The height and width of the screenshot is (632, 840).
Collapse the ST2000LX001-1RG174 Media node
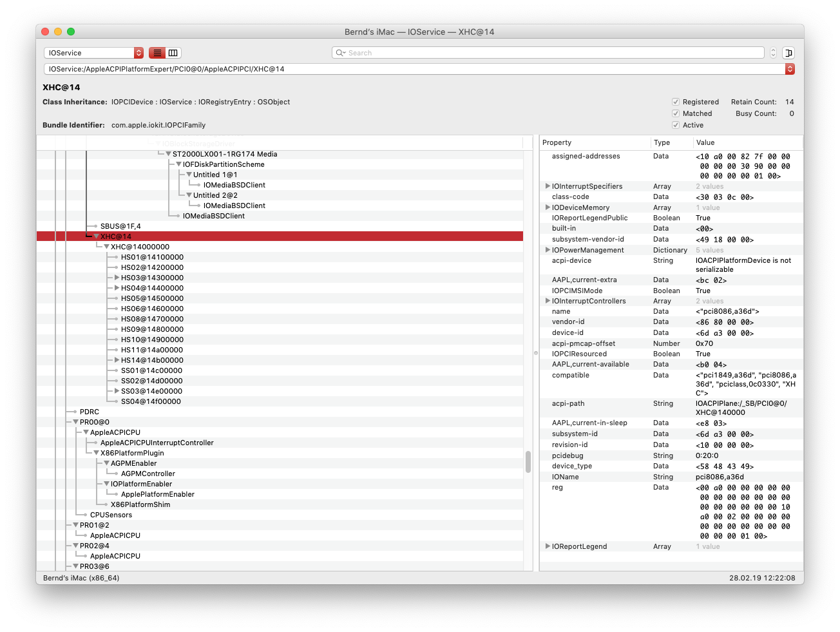point(168,154)
